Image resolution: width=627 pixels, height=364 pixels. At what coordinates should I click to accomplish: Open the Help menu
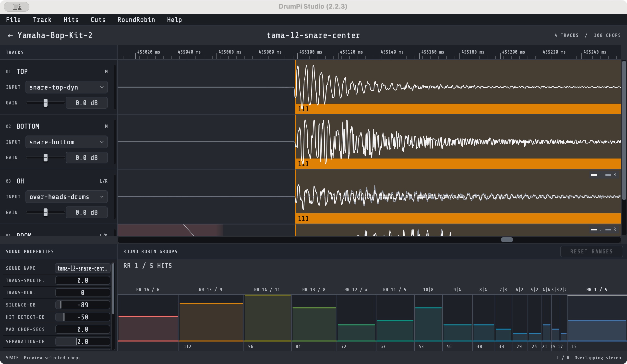pos(174,20)
